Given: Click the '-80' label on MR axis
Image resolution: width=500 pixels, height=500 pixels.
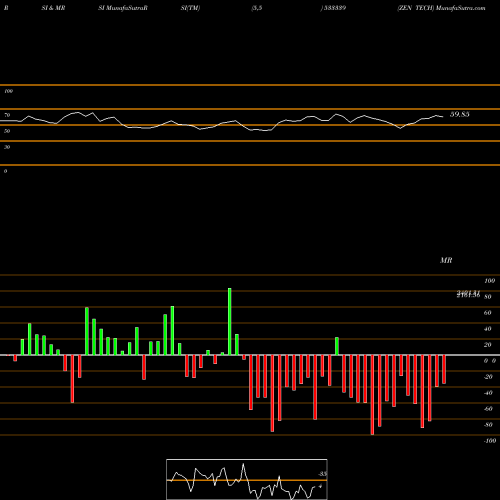Looking at the screenshot, I should 488,425.
